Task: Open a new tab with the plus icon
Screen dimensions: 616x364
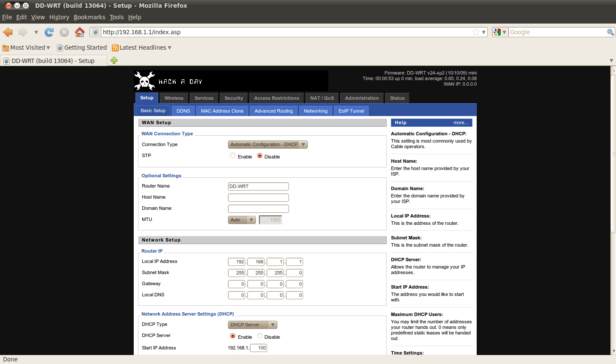Action: 114,60
